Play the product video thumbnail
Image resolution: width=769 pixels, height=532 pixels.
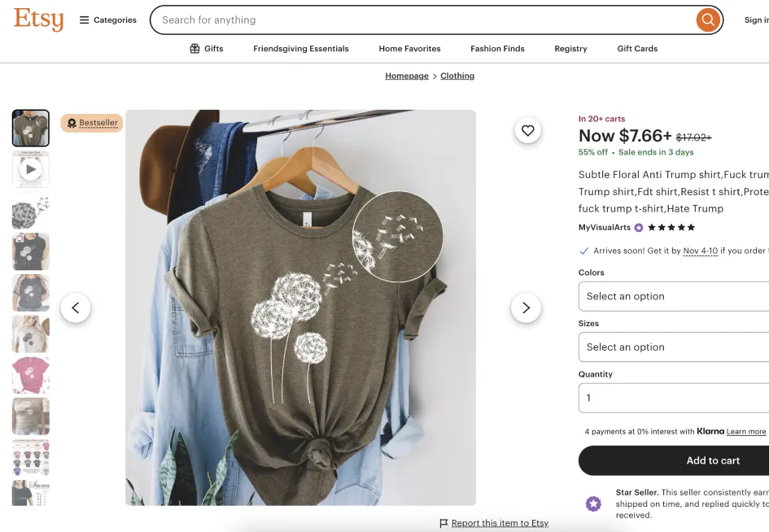31,169
